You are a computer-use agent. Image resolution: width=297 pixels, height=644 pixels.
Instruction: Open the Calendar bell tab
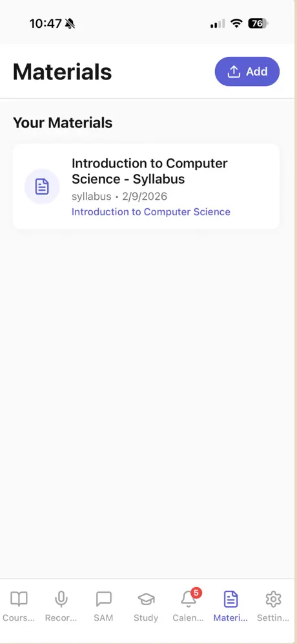click(189, 599)
